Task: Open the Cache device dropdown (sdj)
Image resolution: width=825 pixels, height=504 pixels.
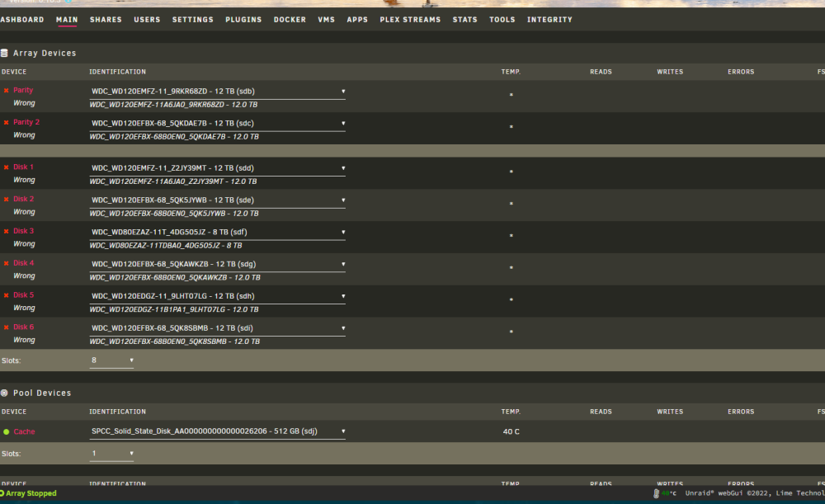Action: pos(217,431)
